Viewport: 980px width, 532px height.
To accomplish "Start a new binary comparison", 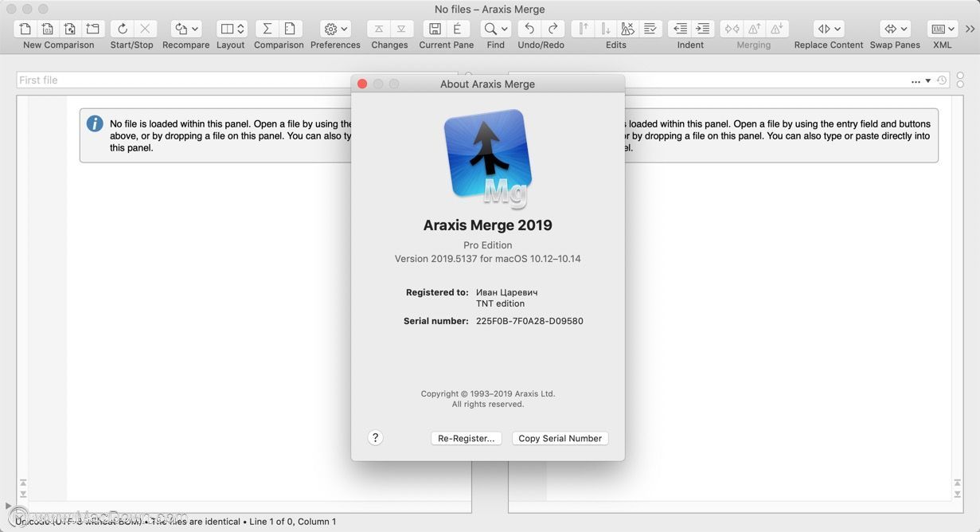I will pyautogui.click(x=48, y=29).
